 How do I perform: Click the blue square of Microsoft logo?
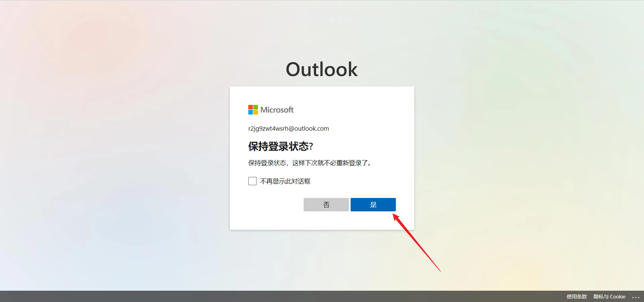(250, 112)
